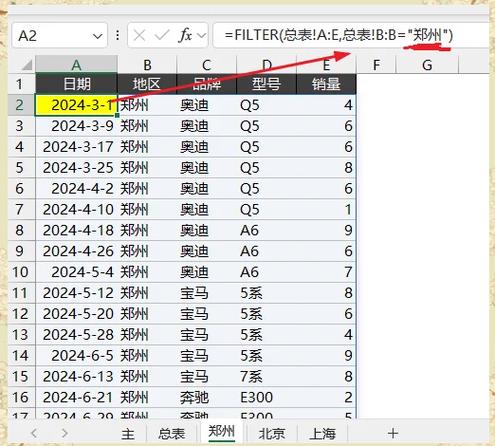Switch to the 总表 sheet tab
The image size is (495, 446).
pyautogui.click(x=171, y=434)
